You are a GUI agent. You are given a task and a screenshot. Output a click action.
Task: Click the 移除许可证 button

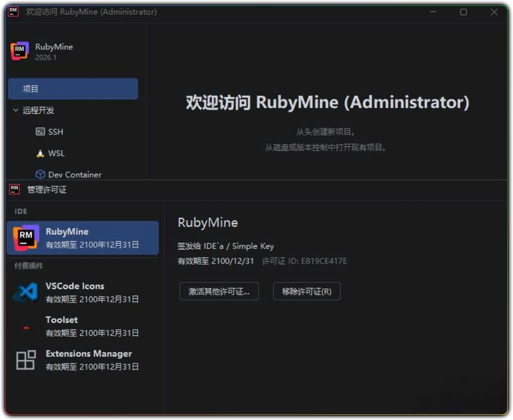tap(306, 291)
